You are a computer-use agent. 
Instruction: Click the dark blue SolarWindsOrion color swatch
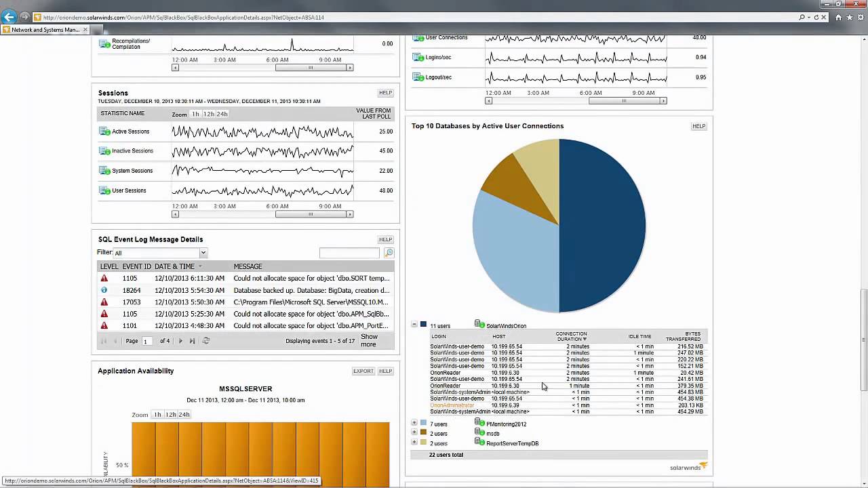pos(423,325)
